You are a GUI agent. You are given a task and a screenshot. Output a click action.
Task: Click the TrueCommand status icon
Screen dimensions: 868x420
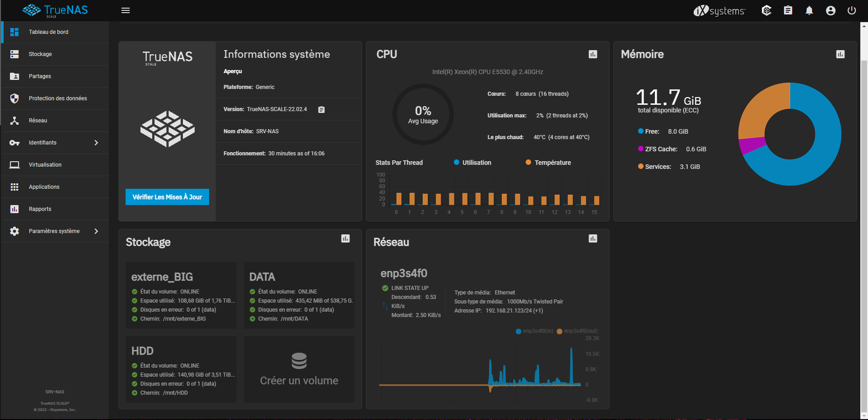click(766, 10)
